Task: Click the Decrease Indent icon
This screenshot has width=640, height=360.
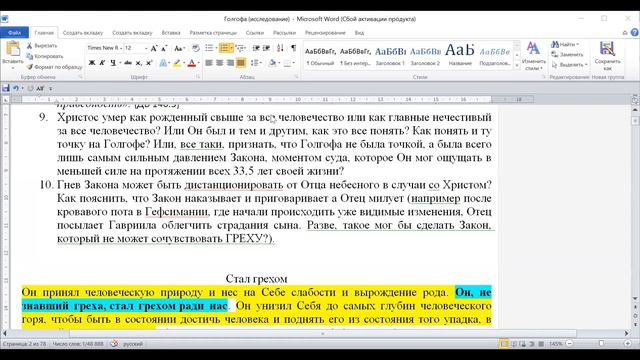Action: [256, 48]
